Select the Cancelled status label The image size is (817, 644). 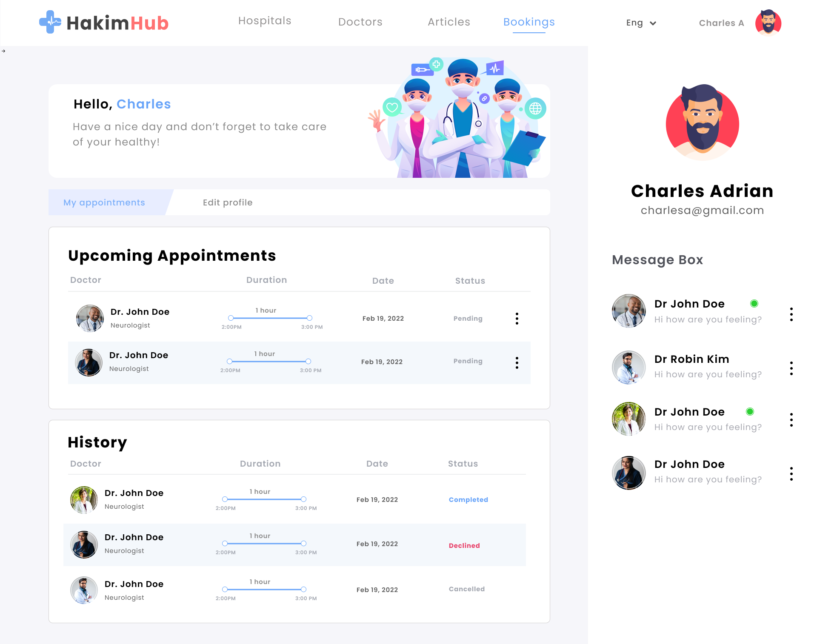[x=466, y=589]
